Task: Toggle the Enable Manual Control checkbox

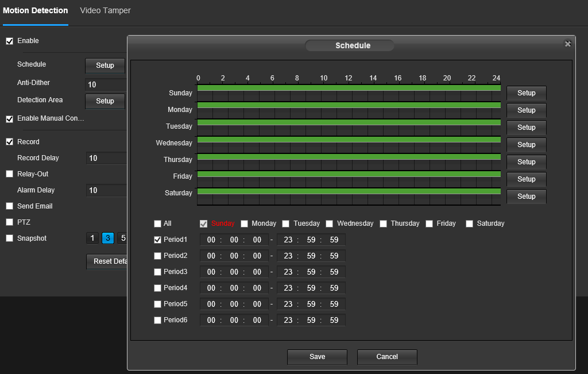Action: [x=9, y=119]
